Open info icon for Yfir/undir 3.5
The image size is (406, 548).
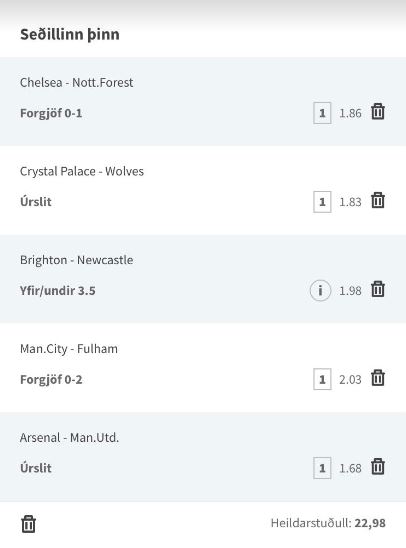[320, 290]
